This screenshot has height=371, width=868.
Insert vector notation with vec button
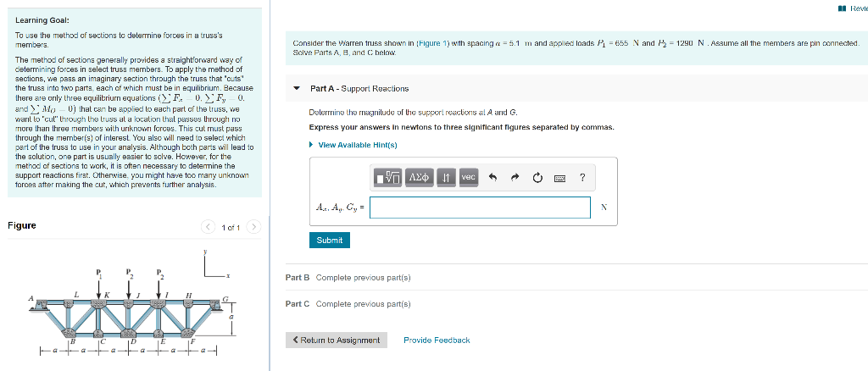tap(468, 178)
